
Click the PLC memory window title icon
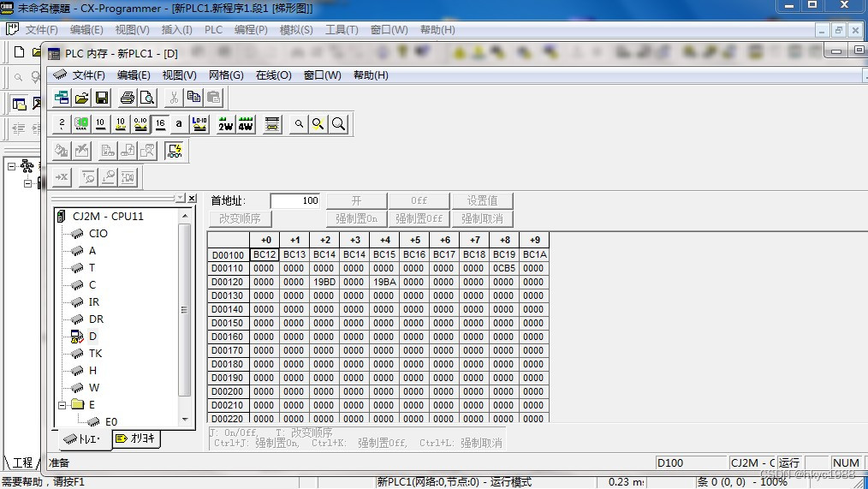(54, 54)
